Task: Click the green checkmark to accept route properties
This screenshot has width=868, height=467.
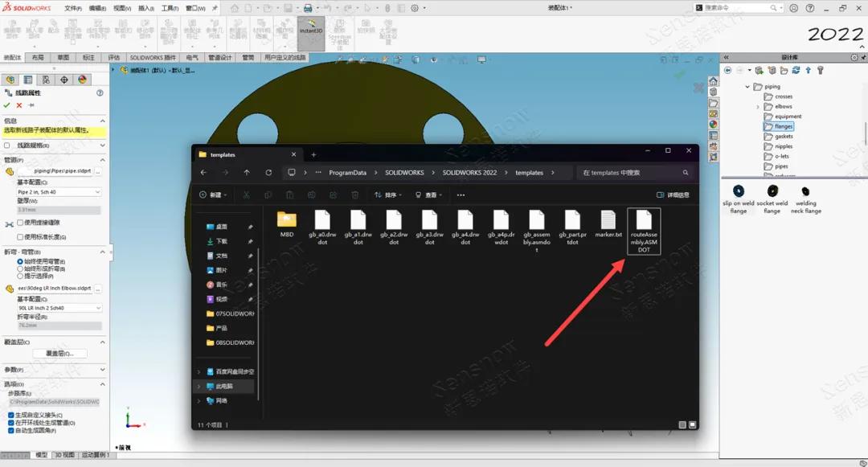Action: [7, 105]
